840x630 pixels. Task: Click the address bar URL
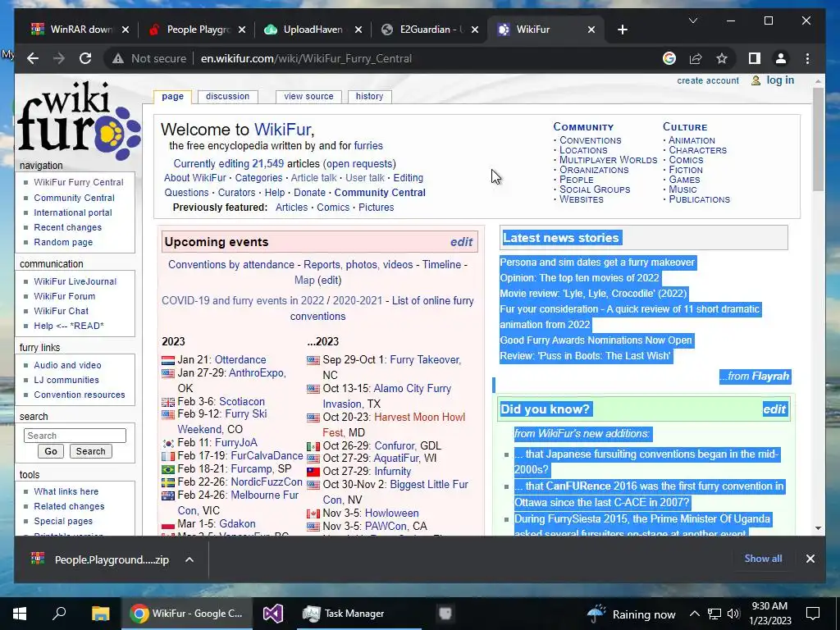[306, 58]
